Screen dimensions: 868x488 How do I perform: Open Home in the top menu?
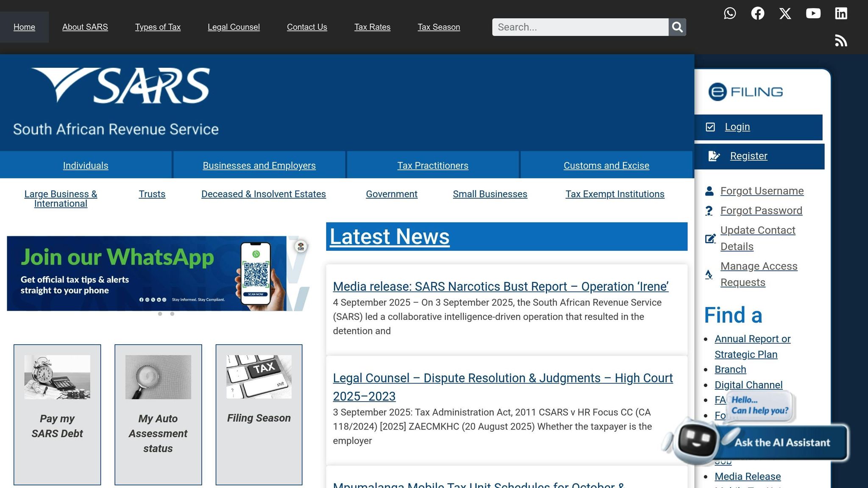pos(24,27)
